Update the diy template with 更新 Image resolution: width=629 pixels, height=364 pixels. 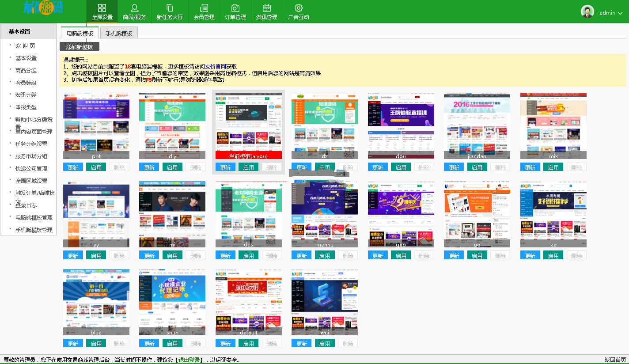coord(149,167)
